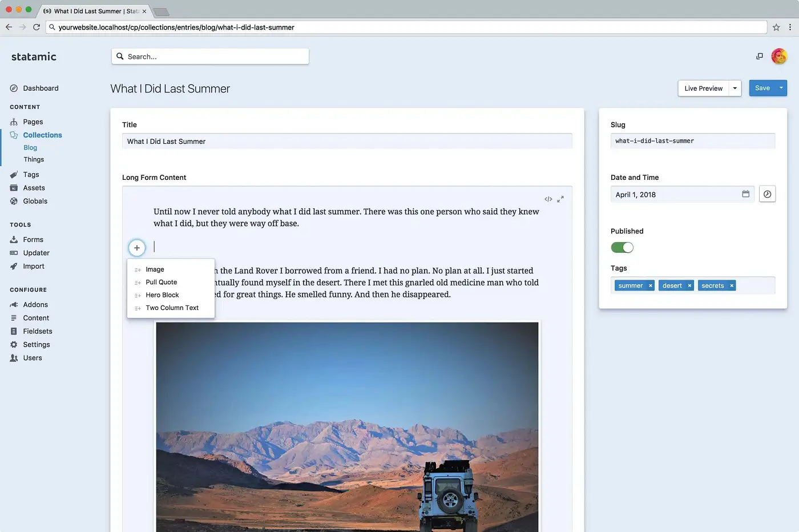The width and height of the screenshot is (799, 532).
Task: Click into the Tags field empty area
Action: 755,285
